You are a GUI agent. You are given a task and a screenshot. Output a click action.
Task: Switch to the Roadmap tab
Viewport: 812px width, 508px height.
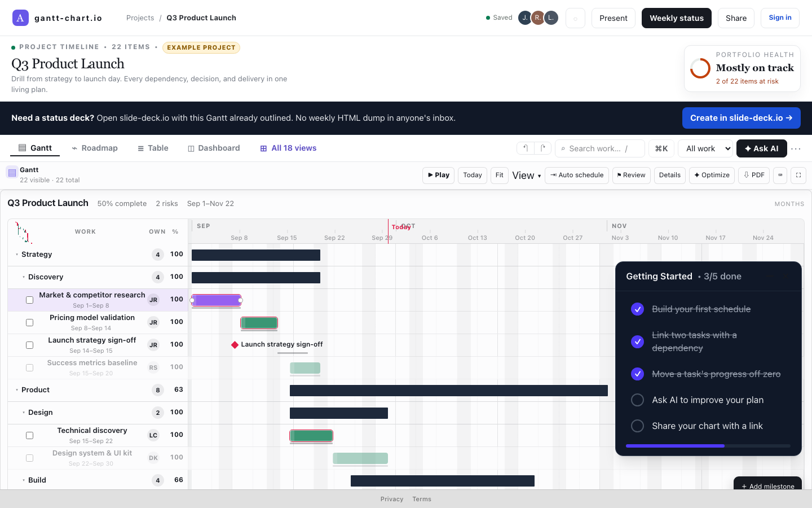tap(95, 148)
